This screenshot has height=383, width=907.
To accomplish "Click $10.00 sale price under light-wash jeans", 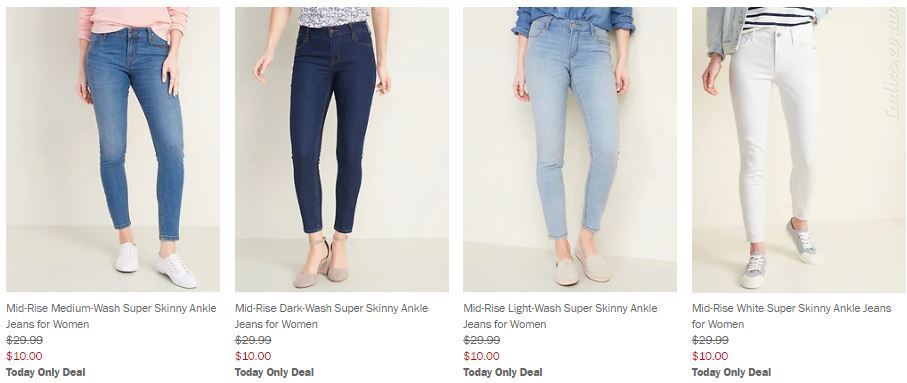I will click(x=481, y=356).
